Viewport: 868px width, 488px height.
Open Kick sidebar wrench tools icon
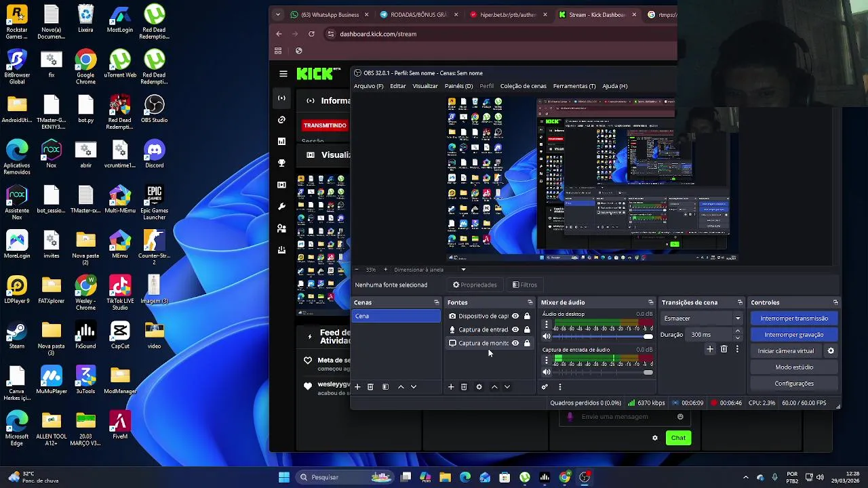click(x=281, y=206)
